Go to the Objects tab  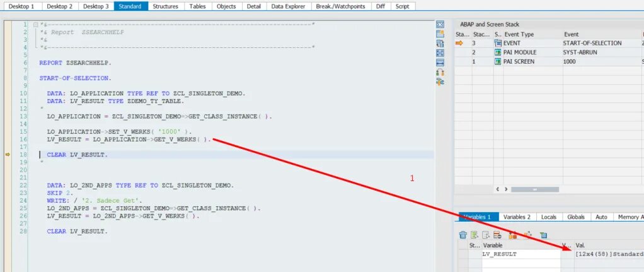point(226,6)
